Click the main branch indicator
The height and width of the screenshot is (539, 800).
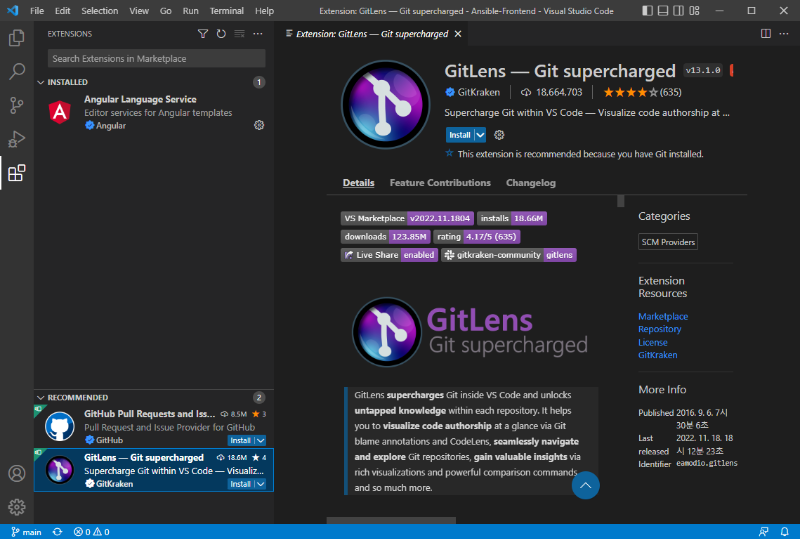click(x=26, y=532)
